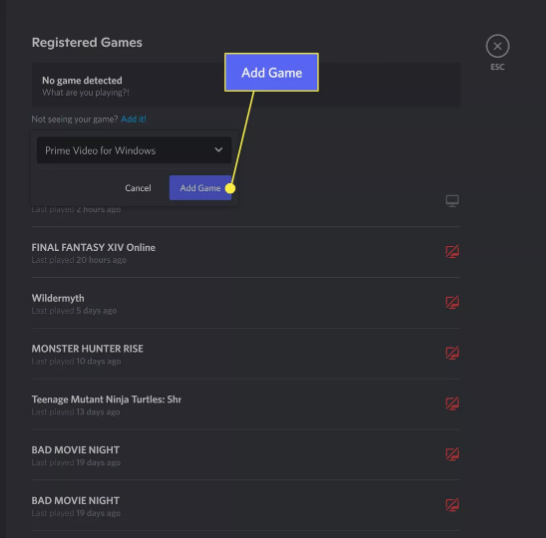Select the FINAL FANTASY XIV Online entry
Image resolution: width=546 pixels, height=538 pixels.
point(93,248)
